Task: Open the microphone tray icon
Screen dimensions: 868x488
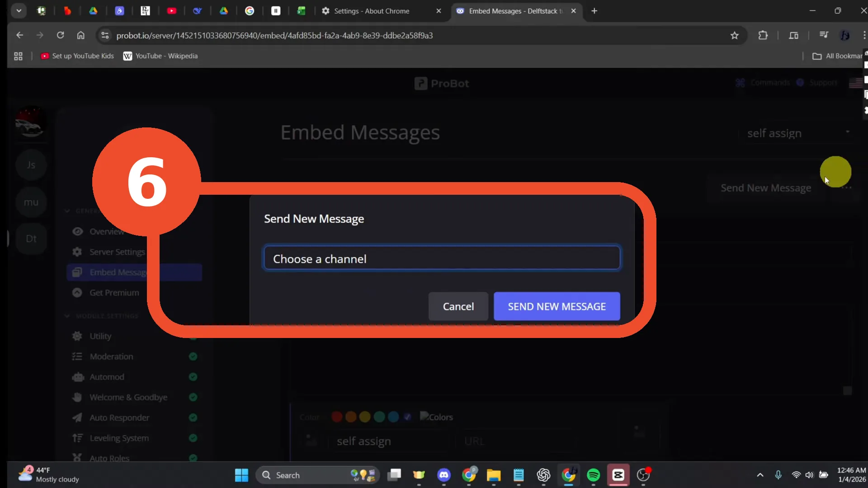Action: point(778,475)
